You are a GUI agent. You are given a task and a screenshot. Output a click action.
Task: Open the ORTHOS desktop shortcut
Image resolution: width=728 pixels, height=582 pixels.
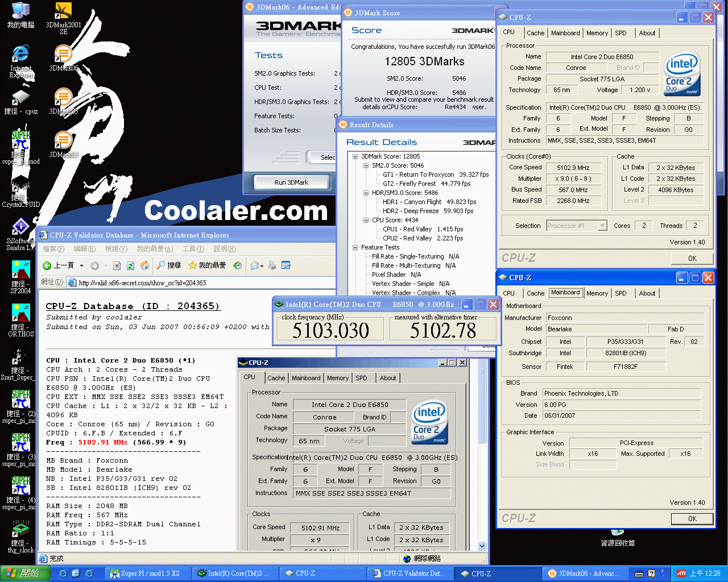(21, 321)
